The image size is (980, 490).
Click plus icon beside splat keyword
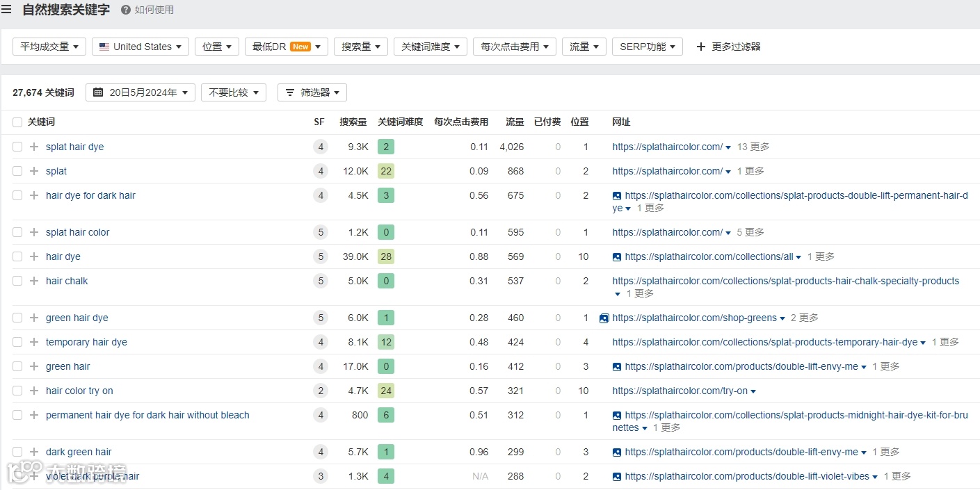tap(34, 171)
